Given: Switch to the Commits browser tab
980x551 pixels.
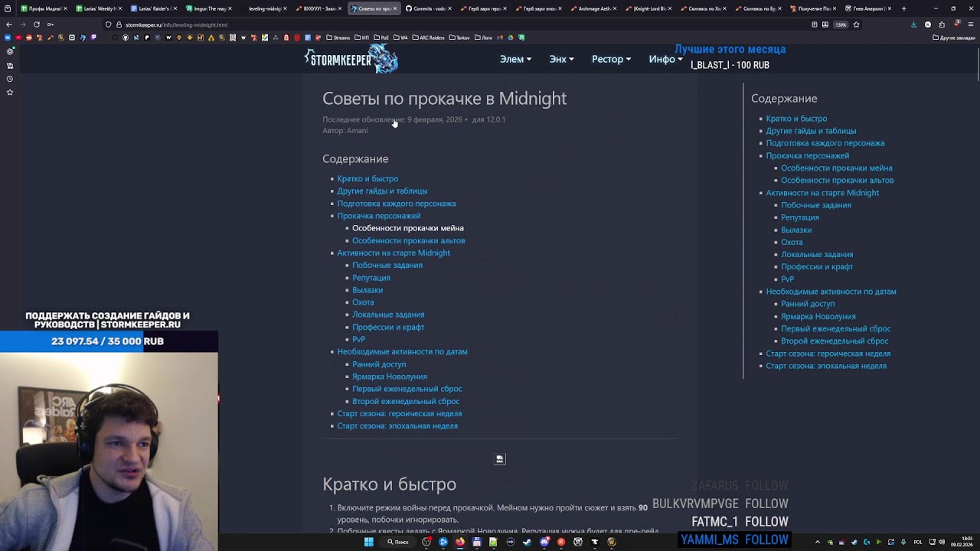Looking at the screenshot, I should pos(429,8).
